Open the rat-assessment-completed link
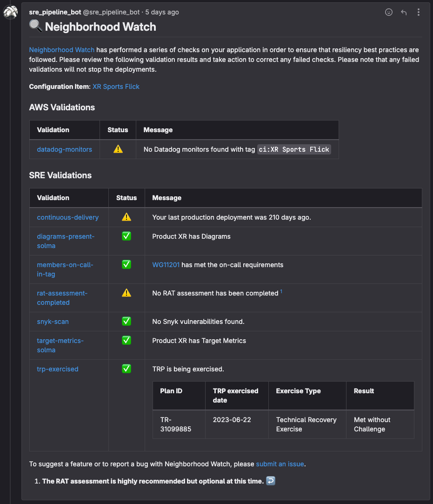The height and width of the screenshot is (504, 433). coord(62,298)
